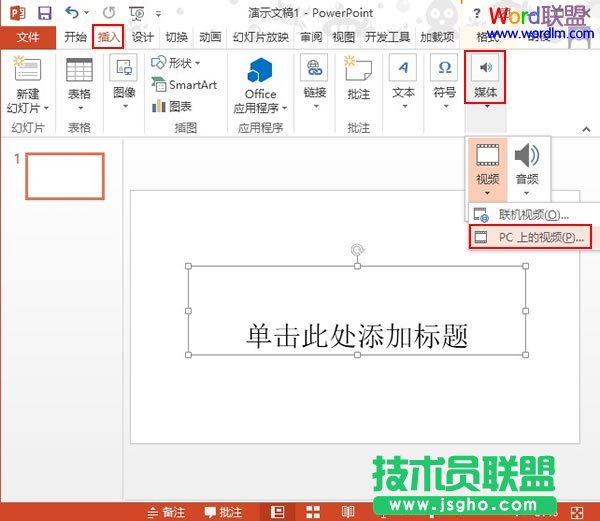Switch to the 幻灯片放映 (Slide Show) tab
This screenshot has height=521, width=600.
pos(260,37)
